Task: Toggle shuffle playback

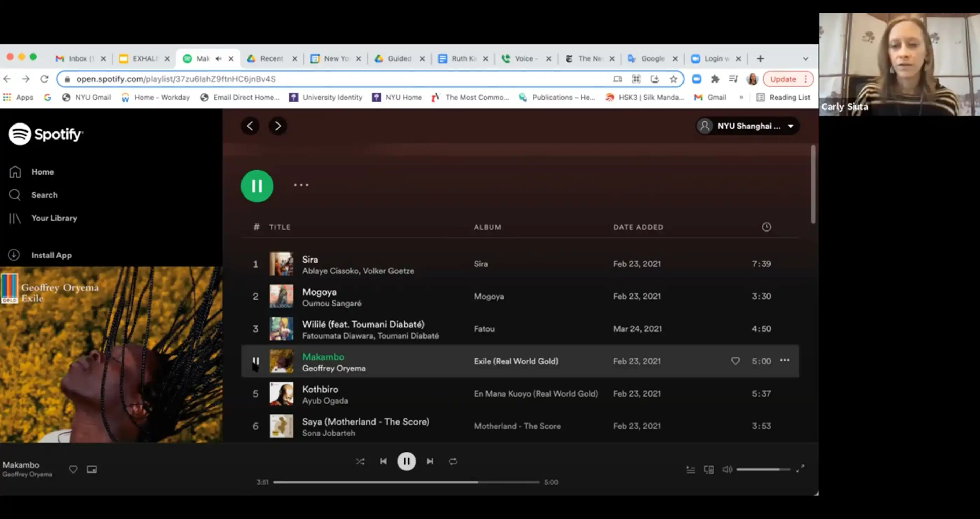Action: point(360,462)
